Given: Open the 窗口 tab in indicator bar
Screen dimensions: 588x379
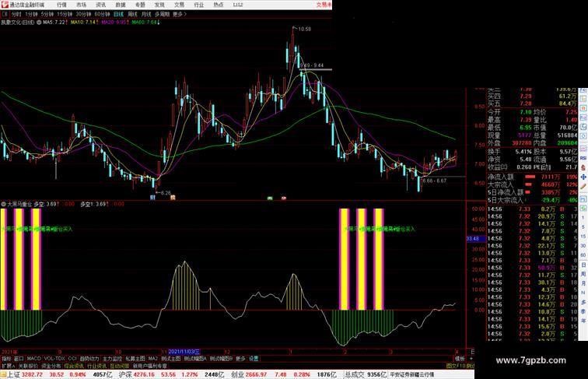Looking at the screenshot, I should (x=19, y=359).
